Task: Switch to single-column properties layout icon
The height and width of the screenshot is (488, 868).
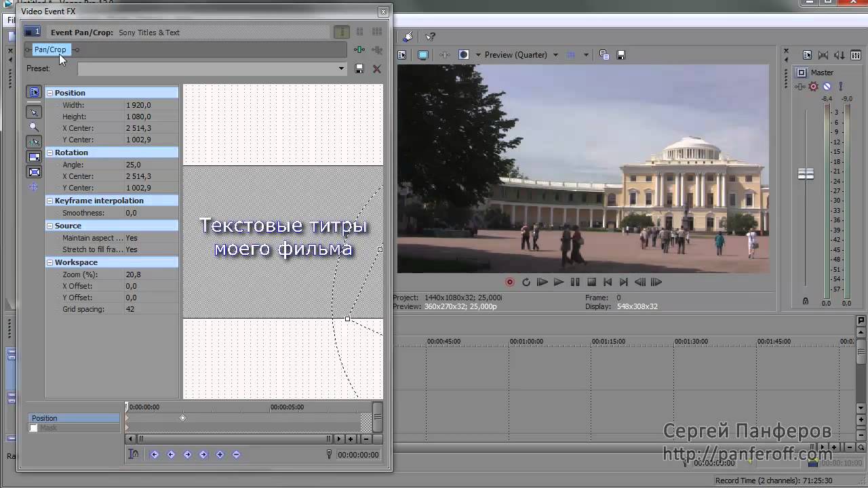Action: point(341,32)
